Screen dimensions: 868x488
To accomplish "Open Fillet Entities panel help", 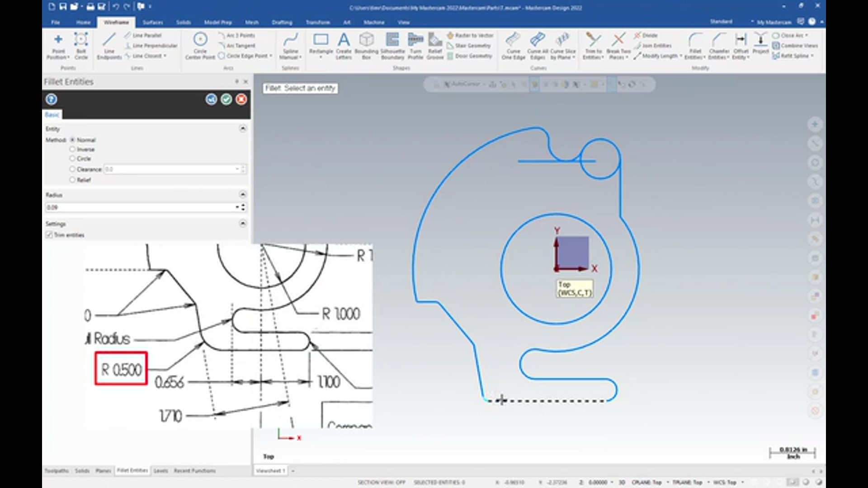I will pyautogui.click(x=52, y=99).
